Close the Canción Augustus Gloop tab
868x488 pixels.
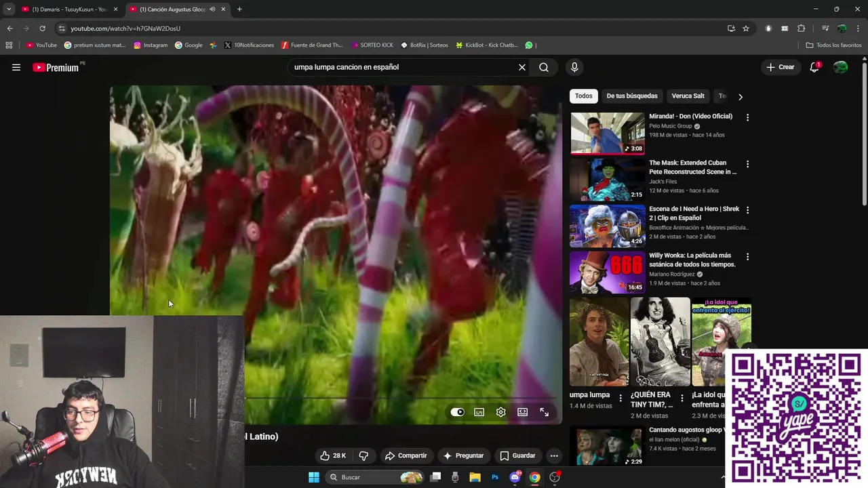pos(223,9)
